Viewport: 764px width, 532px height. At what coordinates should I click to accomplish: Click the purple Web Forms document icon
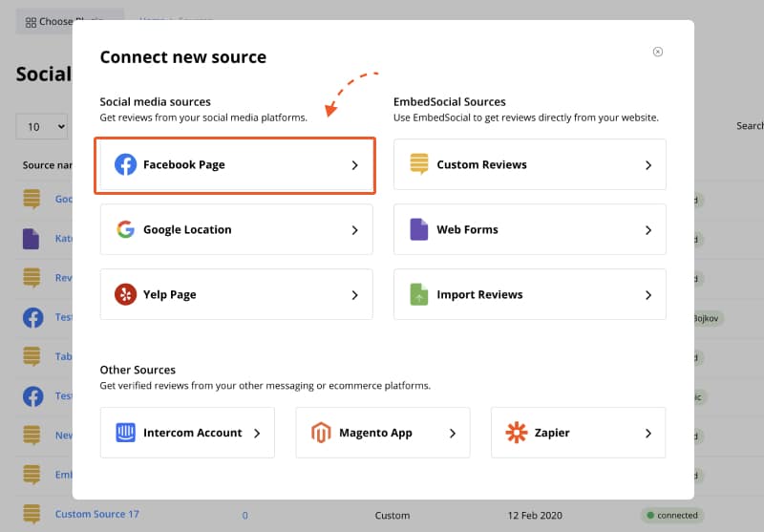coord(419,229)
